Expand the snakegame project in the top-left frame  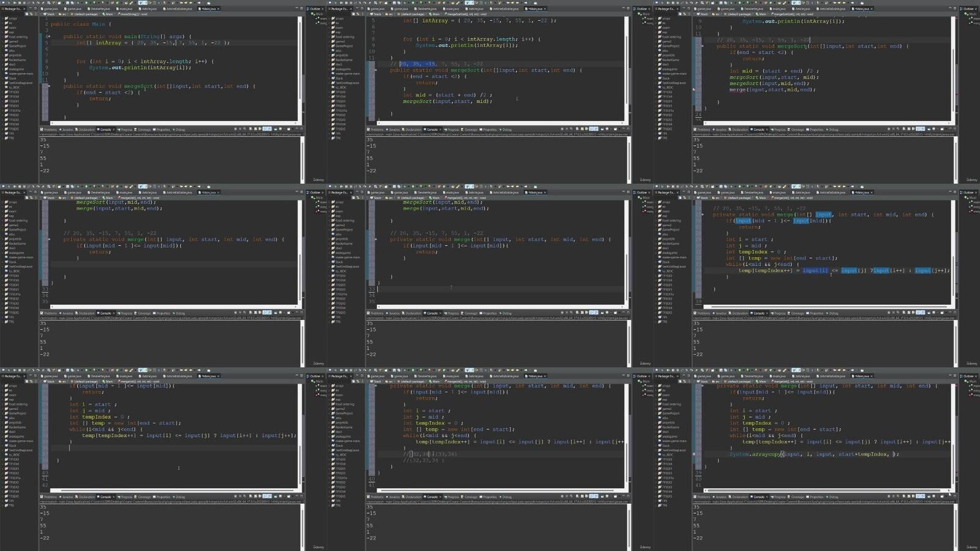[3, 69]
